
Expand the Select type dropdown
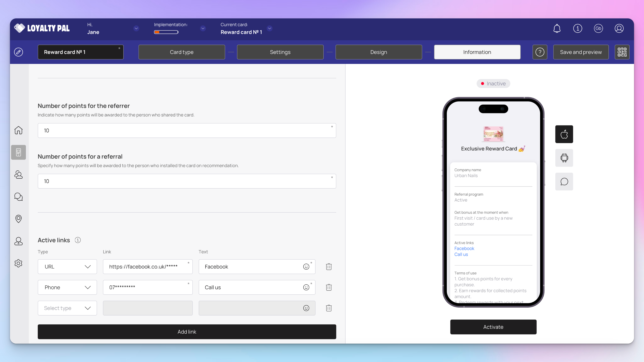[67, 308]
